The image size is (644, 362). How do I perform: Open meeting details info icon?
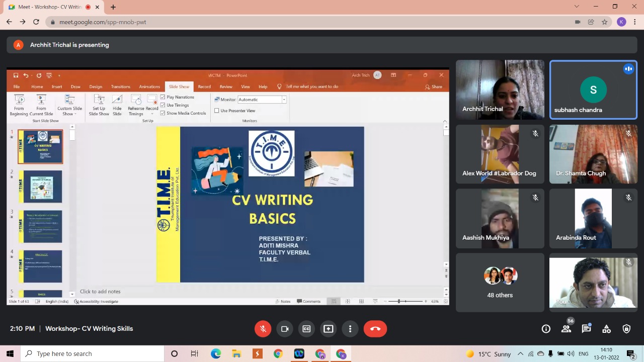click(546, 329)
